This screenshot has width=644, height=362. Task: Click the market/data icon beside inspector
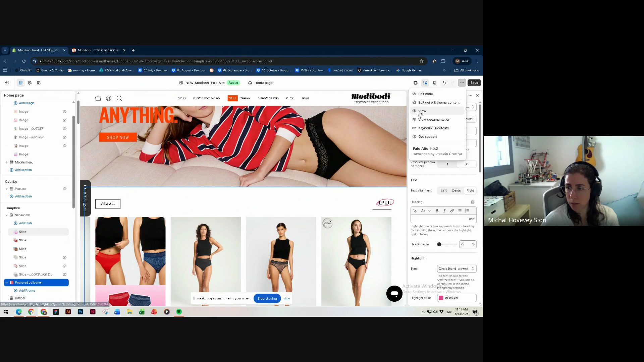[416, 83]
